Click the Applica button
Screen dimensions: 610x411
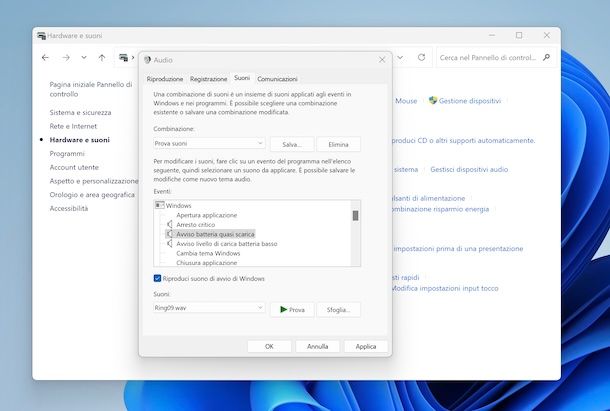click(366, 346)
